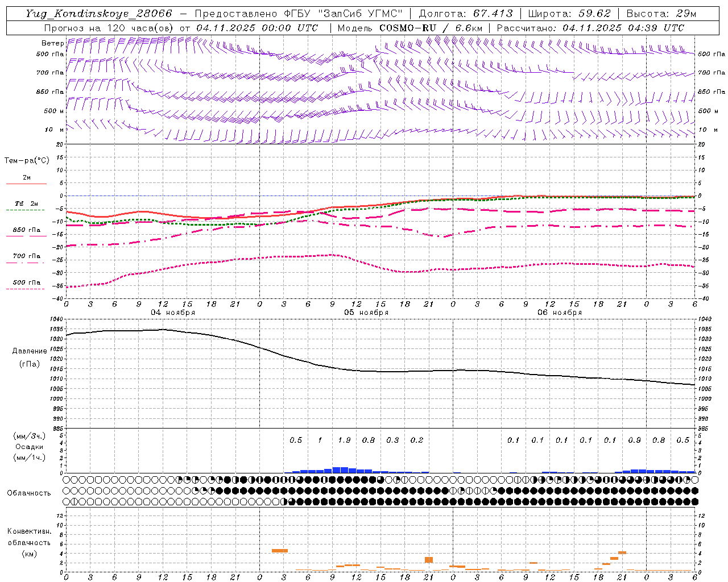Click Рассчитано: 04.11.2025 04:39 UTC text
The width and height of the screenshot is (728, 582).
pos(590,28)
